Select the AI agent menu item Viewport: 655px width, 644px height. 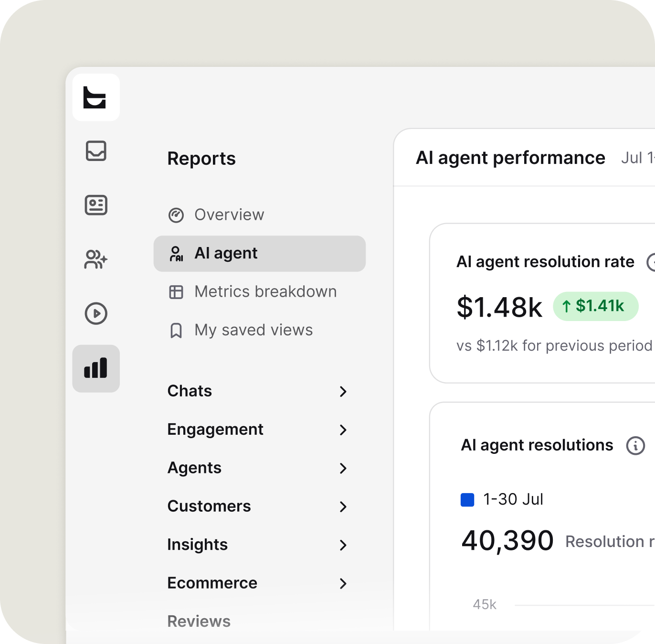(x=260, y=254)
